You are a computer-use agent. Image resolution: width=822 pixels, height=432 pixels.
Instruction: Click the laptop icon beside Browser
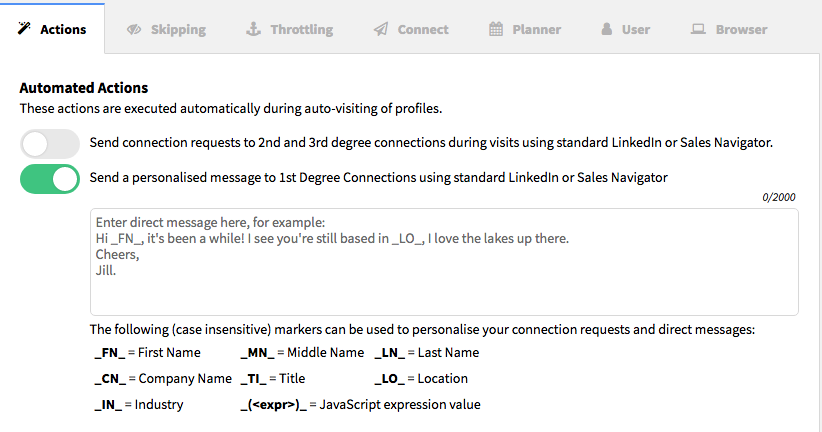tap(698, 29)
